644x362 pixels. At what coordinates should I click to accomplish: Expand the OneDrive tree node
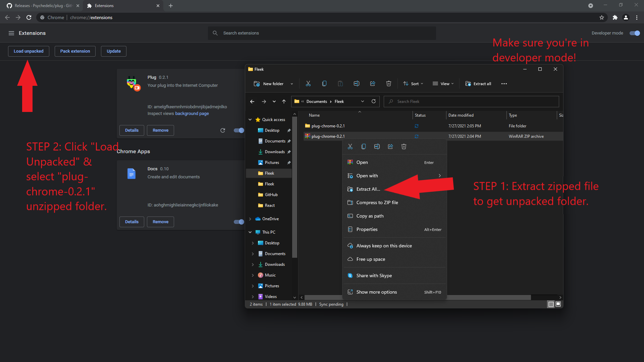(250, 219)
